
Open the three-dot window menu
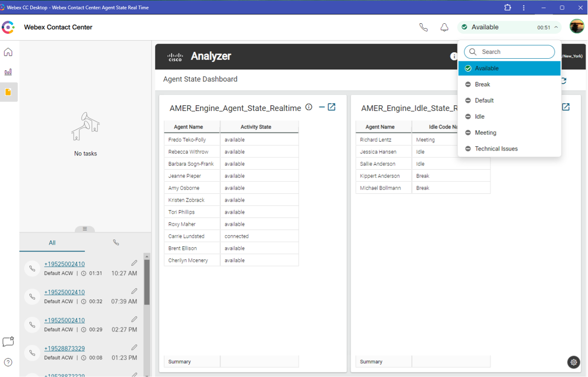click(x=524, y=7)
